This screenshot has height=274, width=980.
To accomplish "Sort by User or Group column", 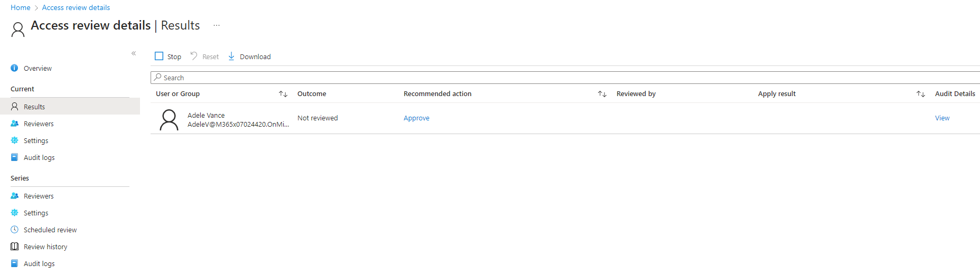I will 283,94.
